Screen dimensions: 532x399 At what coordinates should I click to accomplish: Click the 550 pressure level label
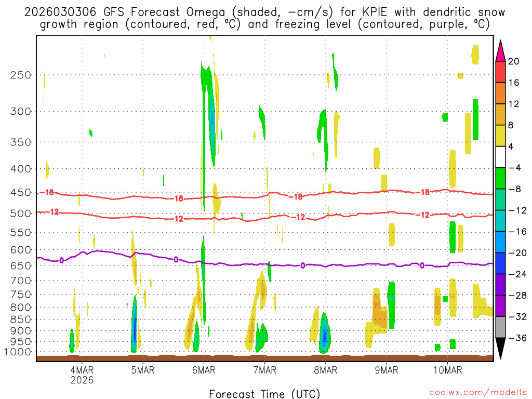[21, 232]
